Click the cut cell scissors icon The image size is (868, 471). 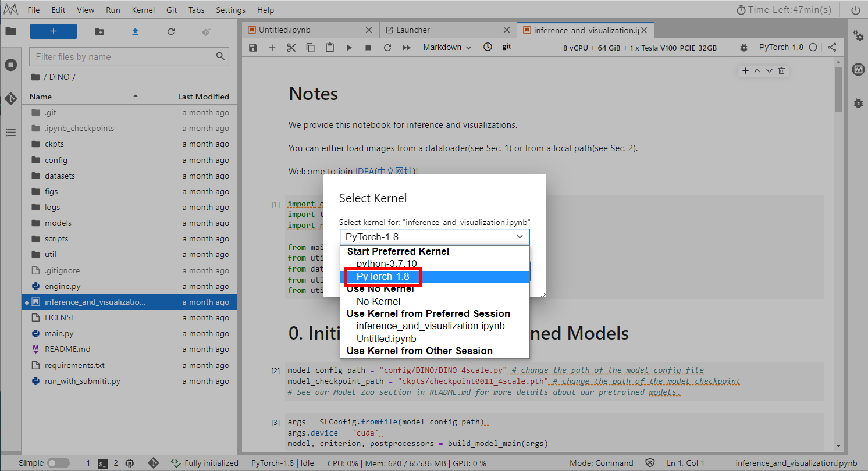pos(291,48)
